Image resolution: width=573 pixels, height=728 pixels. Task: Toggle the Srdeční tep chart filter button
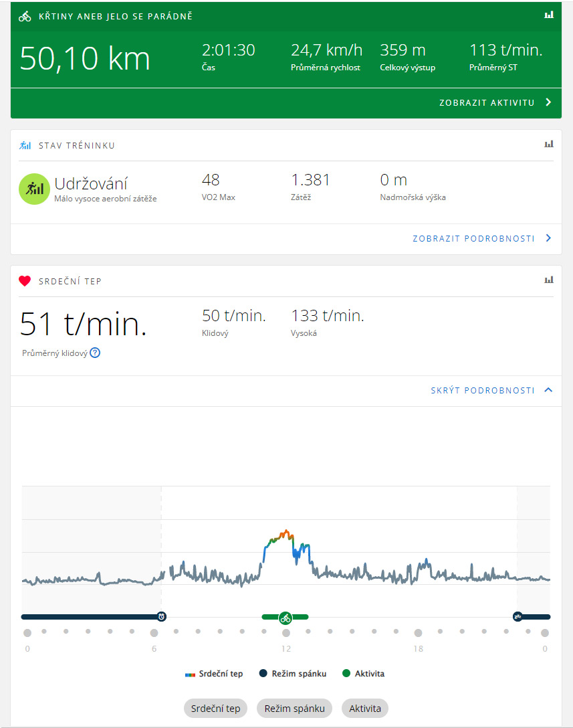pyautogui.click(x=216, y=709)
